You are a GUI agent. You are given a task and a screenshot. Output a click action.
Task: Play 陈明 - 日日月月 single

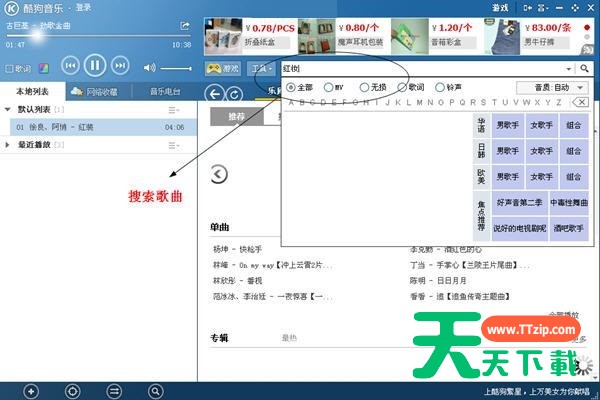tap(438, 281)
